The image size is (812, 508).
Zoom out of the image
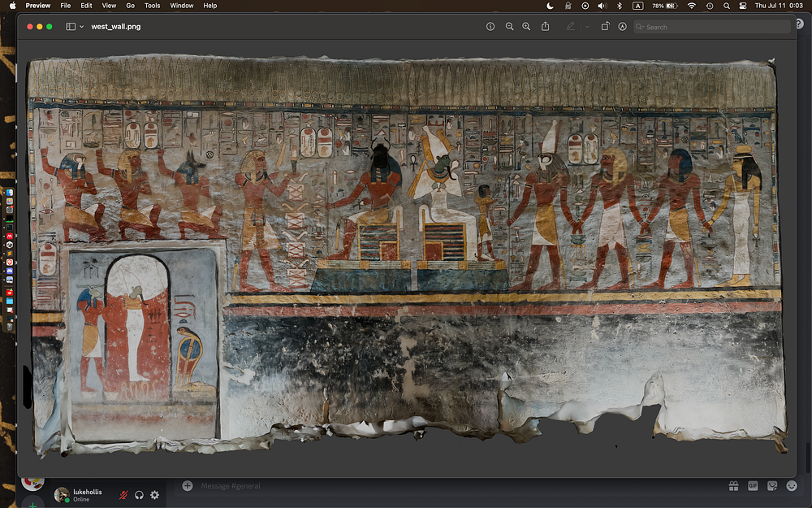click(x=509, y=27)
